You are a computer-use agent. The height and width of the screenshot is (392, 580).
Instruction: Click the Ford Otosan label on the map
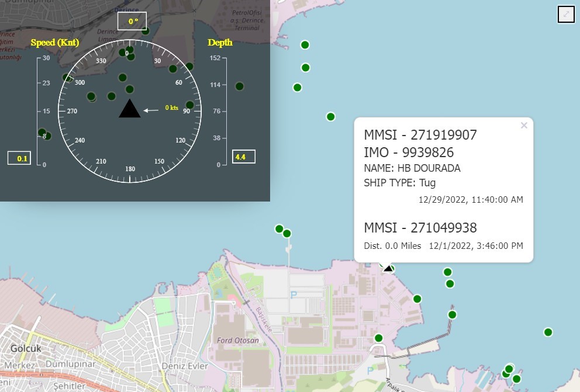pos(237,340)
